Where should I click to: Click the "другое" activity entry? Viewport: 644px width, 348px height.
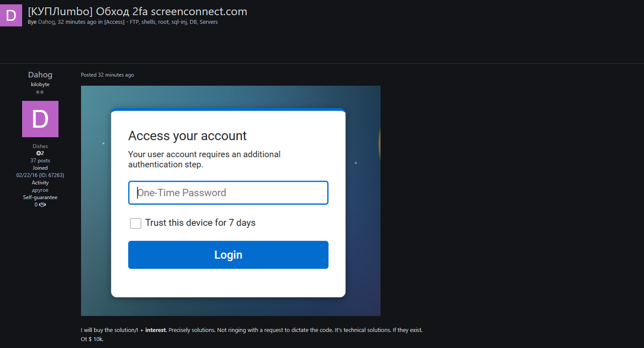tap(40, 190)
